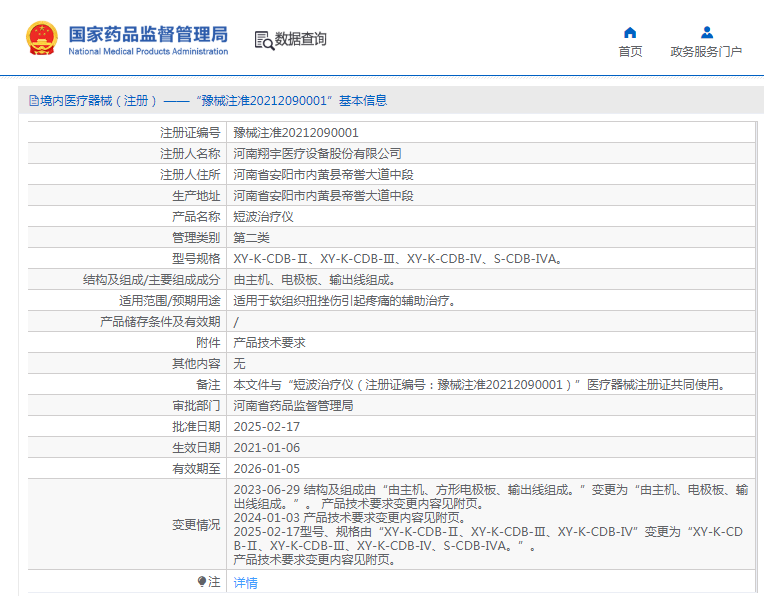The width and height of the screenshot is (764, 596).
Task: Click 产品技术要求 attachment value
Action: tap(269, 343)
